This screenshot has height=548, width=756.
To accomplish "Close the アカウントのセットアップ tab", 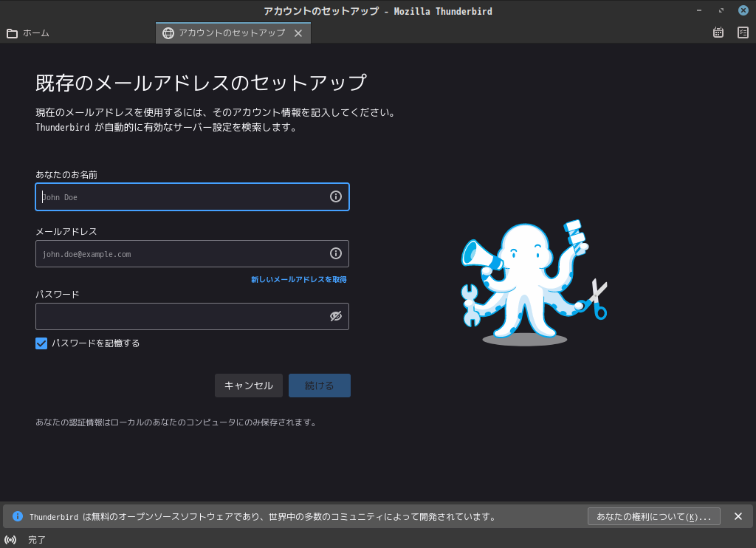I will click(x=298, y=32).
